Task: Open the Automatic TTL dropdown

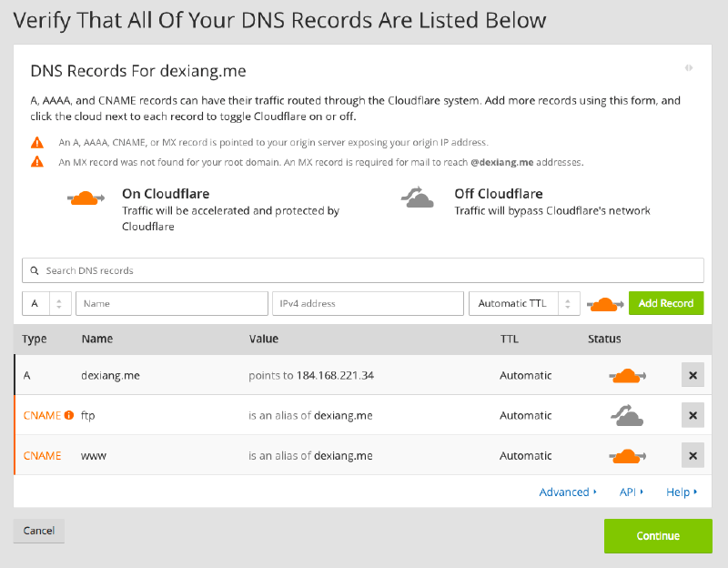Action: pos(524,304)
